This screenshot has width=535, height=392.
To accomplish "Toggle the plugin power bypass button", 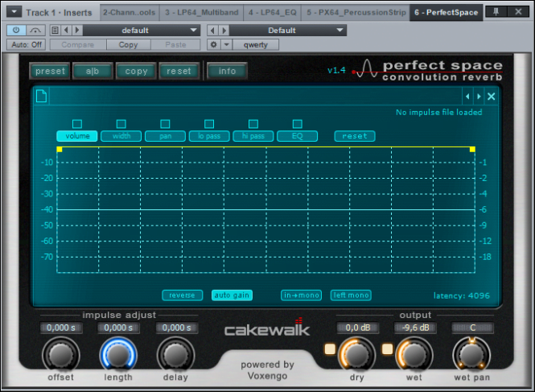I will pos(16,30).
